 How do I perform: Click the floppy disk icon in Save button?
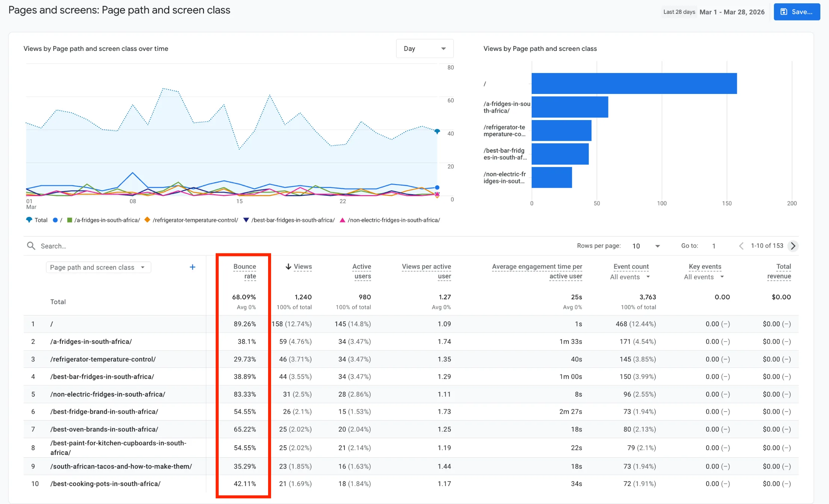pyautogui.click(x=784, y=12)
